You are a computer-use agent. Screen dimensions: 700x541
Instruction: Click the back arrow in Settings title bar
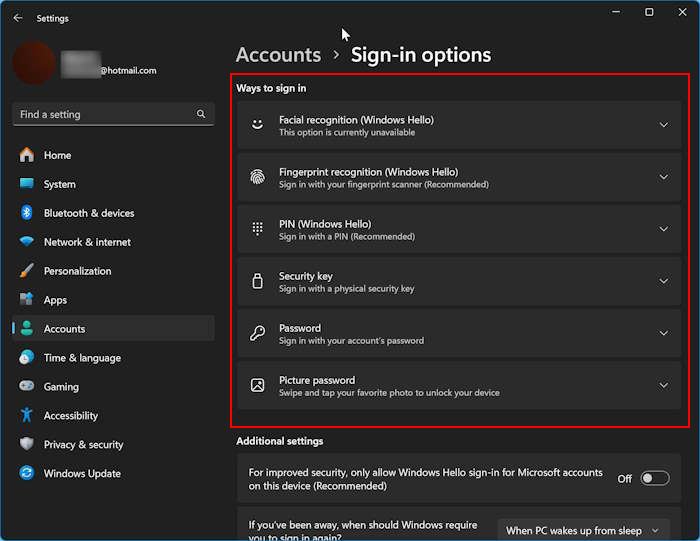pyautogui.click(x=18, y=18)
